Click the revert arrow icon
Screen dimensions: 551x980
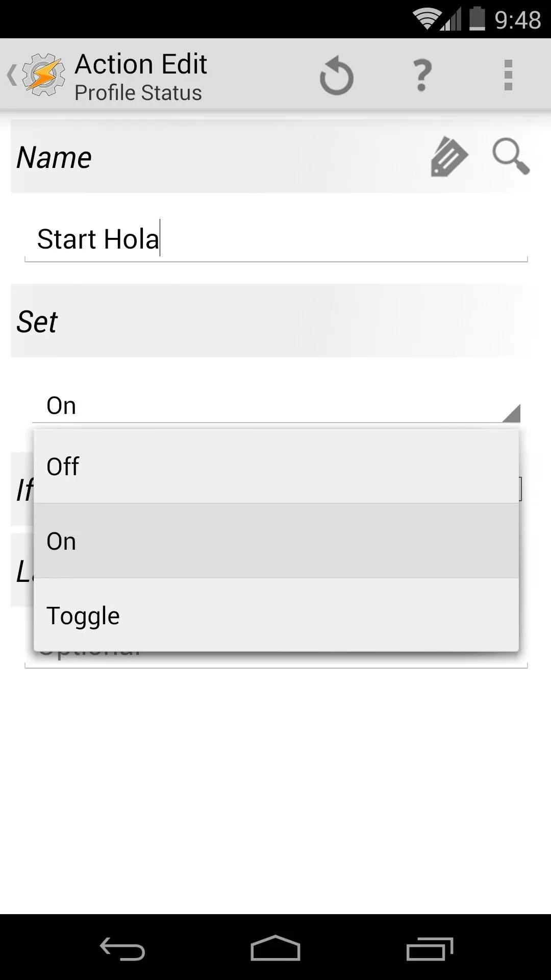tap(337, 76)
